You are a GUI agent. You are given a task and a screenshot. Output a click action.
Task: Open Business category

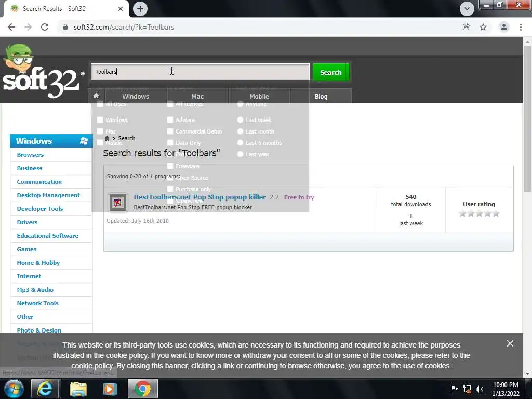[x=30, y=168]
